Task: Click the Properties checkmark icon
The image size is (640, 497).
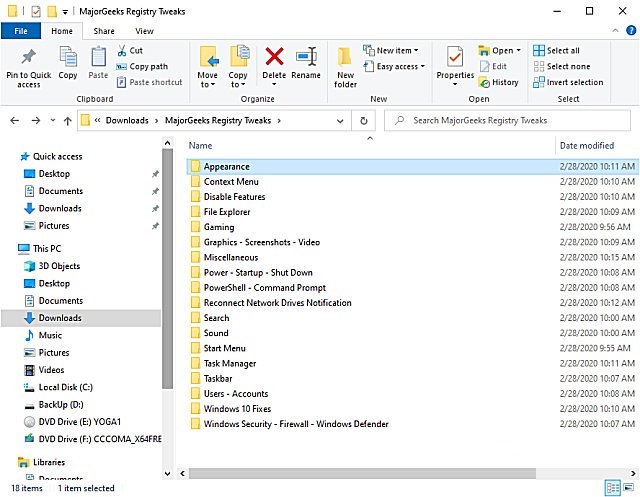Action: click(x=455, y=57)
